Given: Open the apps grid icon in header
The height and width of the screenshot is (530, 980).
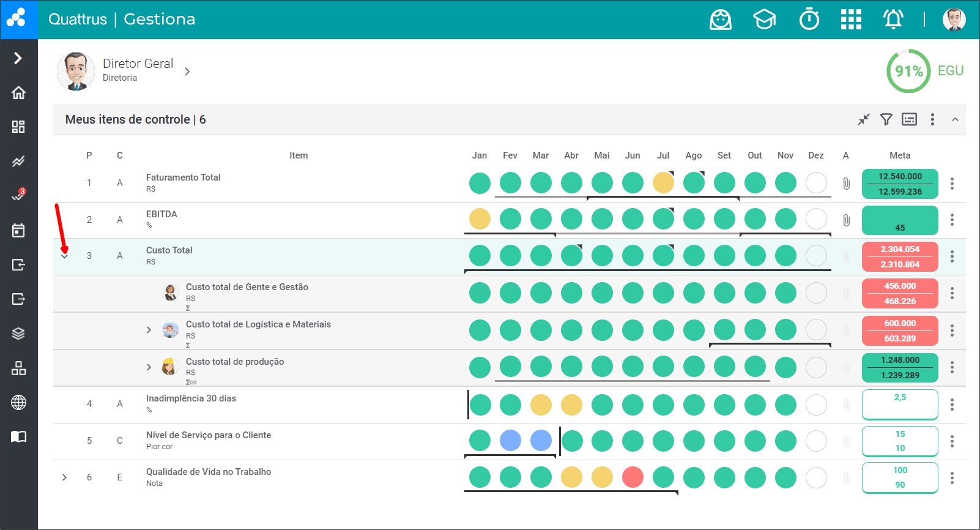Looking at the screenshot, I should (x=850, y=20).
